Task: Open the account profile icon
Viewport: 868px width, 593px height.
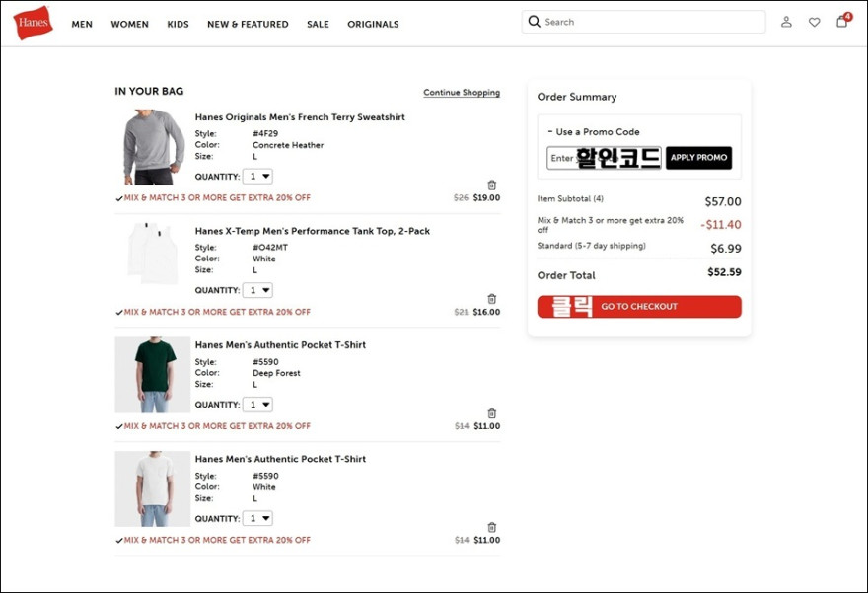Action: click(x=786, y=22)
